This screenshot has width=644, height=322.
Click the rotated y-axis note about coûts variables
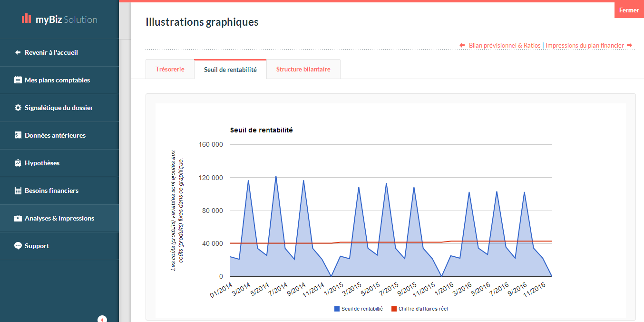177,211
